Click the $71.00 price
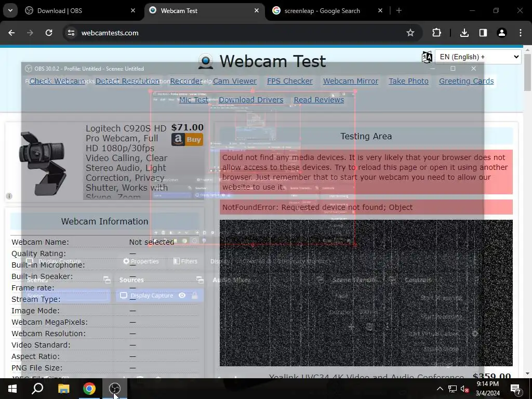 [x=187, y=127]
